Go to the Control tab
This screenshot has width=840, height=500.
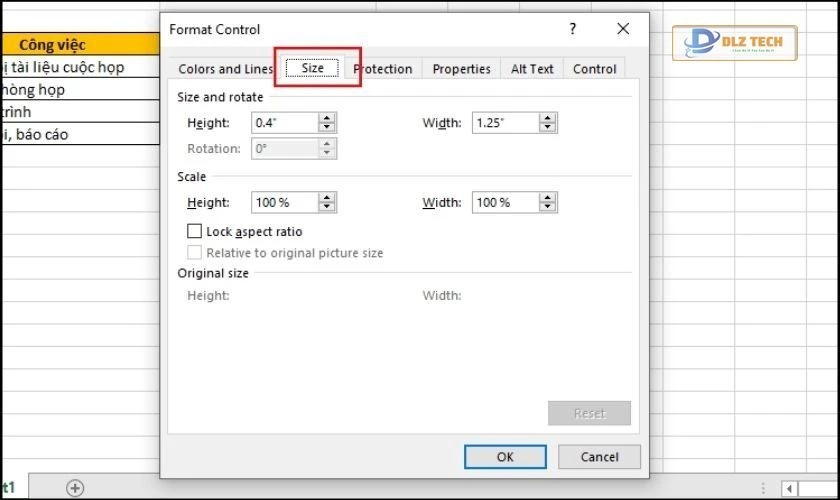tap(595, 69)
